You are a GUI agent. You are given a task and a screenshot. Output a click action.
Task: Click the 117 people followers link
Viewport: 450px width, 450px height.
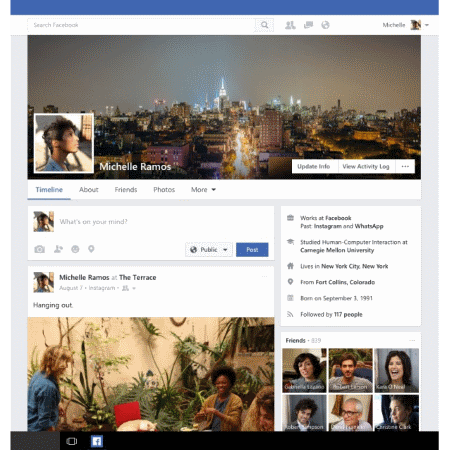tap(348, 314)
